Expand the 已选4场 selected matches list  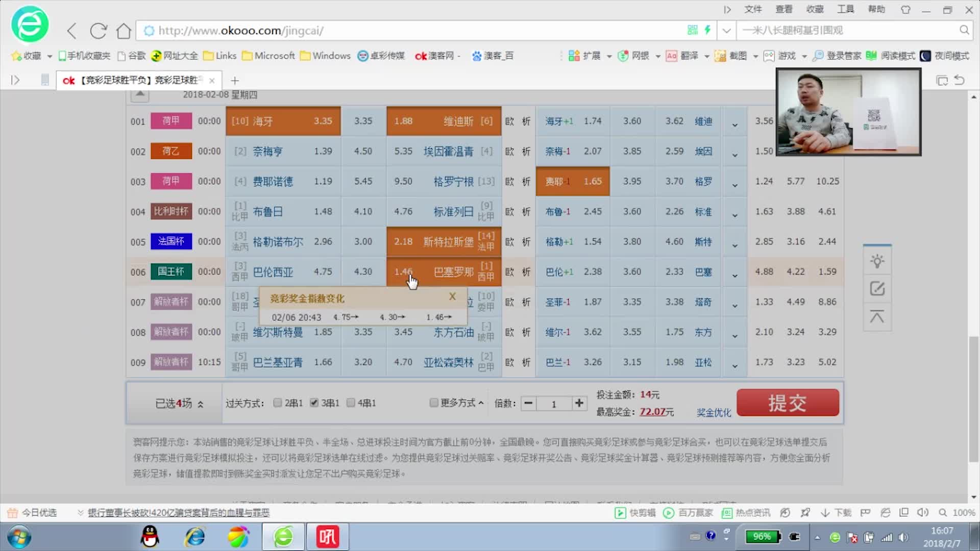(179, 404)
